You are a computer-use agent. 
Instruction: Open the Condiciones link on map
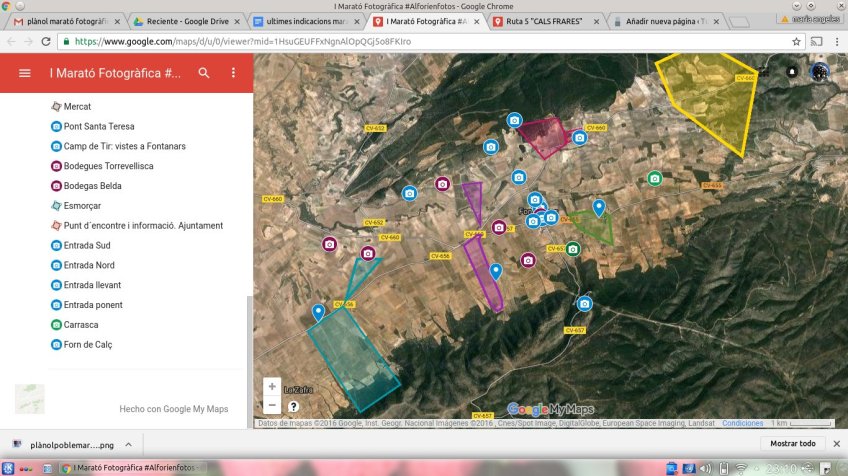pyautogui.click(x=743, y=423)
